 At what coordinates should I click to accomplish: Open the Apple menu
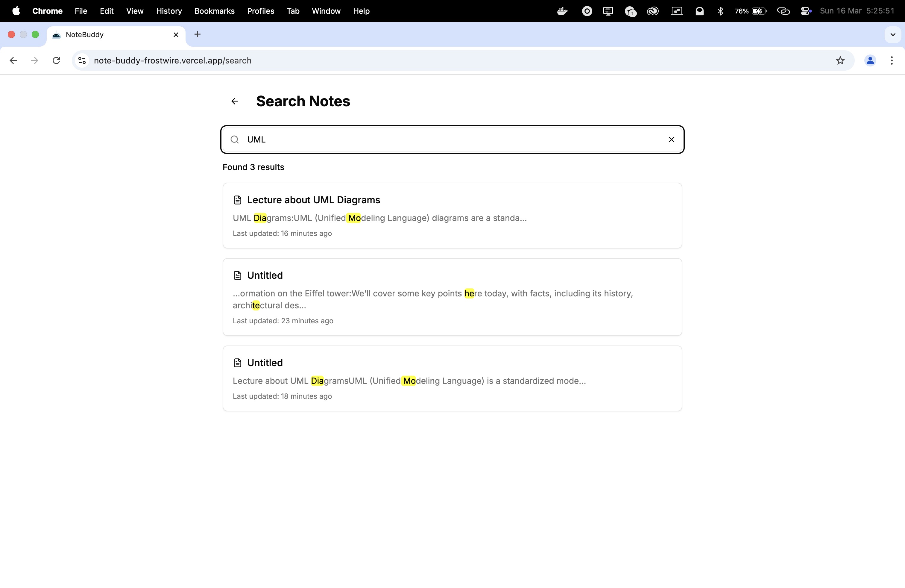[x=16, y=11]
